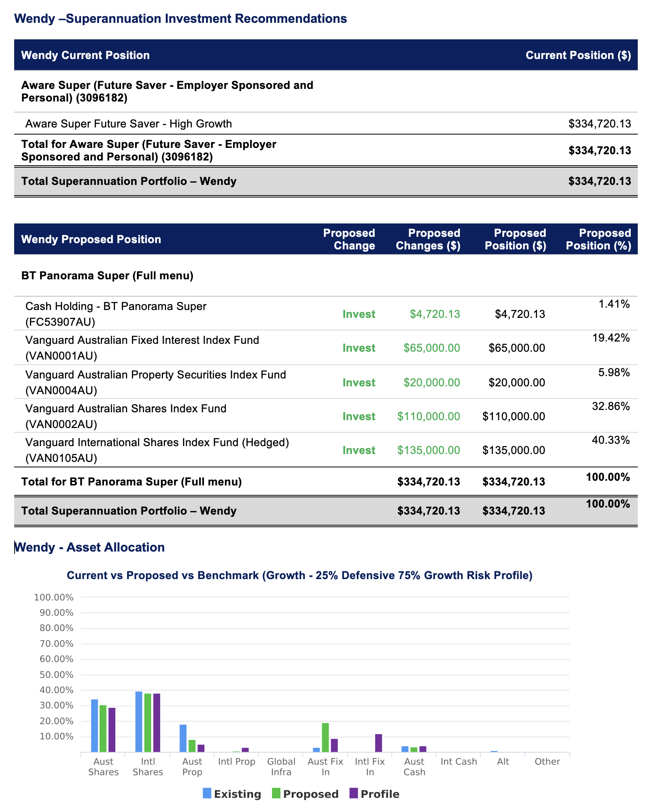648x812 pixels.
Task: Click the 'Proposed Position ($)' column header
Action: coord(515,239)
